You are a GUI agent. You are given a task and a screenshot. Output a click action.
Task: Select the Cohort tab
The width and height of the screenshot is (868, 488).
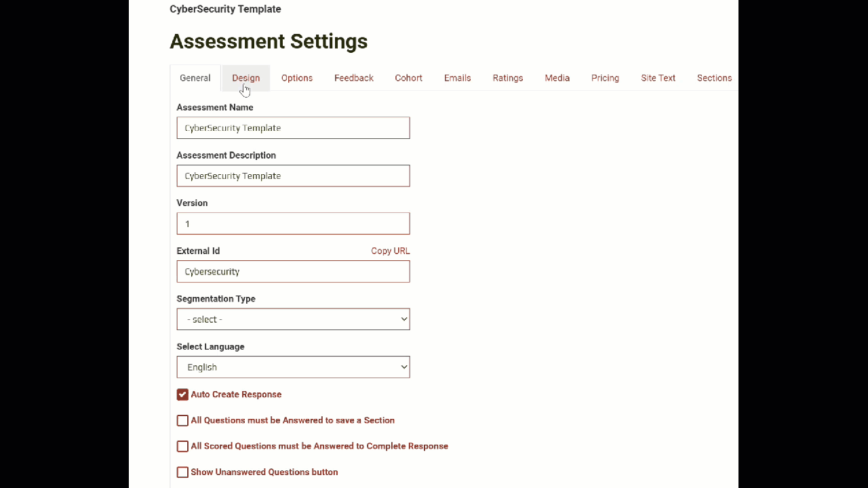point(408,78)
